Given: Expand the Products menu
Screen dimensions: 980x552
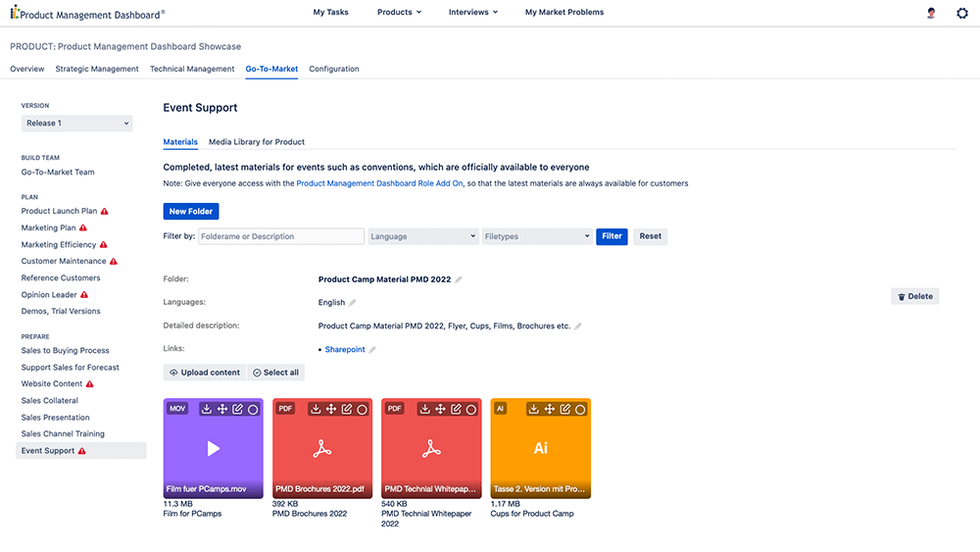Looking at the screenshot, I should 400,12.
